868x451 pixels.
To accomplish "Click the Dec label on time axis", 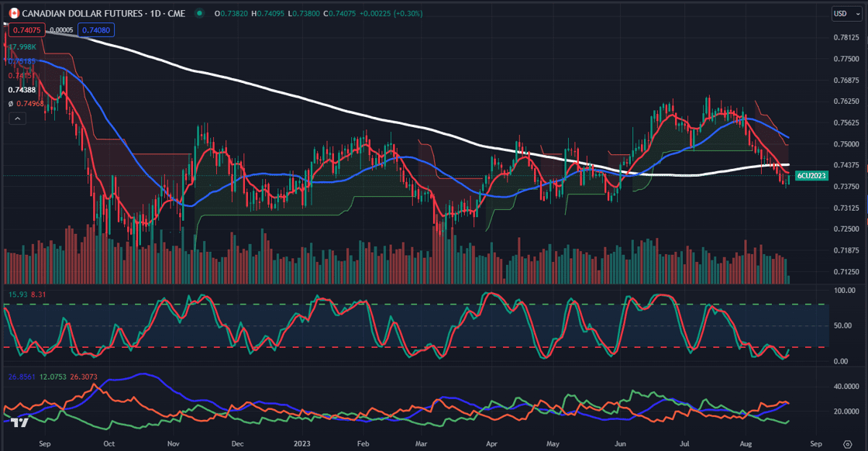I will coord(237,444).
